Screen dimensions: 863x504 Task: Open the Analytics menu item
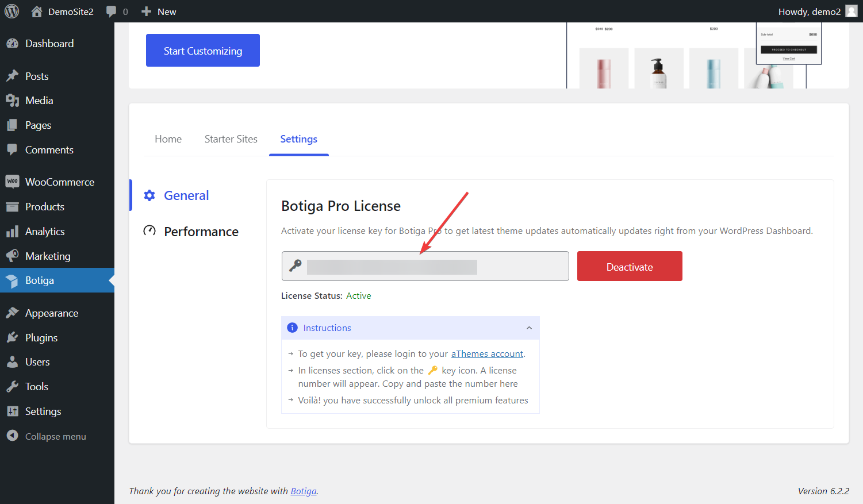point(45,232)
